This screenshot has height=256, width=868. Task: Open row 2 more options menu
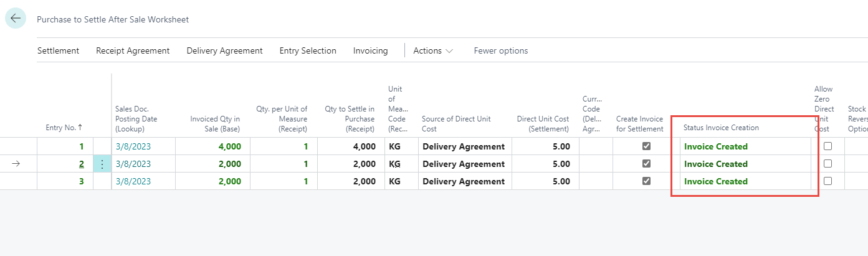[102, 164]
